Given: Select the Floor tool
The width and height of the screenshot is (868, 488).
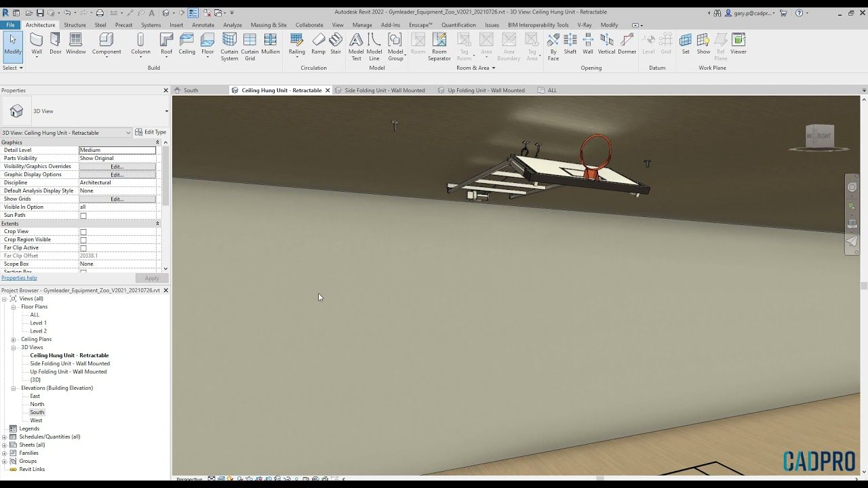Looking at the screenshot, I should (x=208, y=44).
